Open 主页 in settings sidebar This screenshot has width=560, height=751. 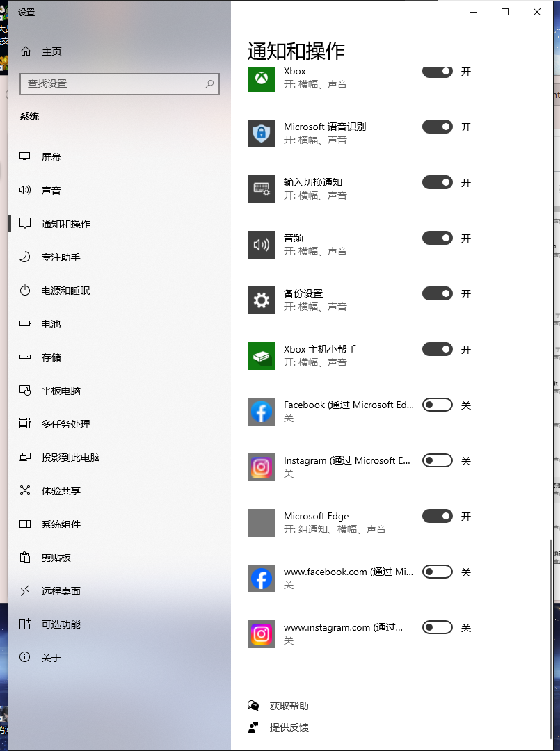click(51, 51)
